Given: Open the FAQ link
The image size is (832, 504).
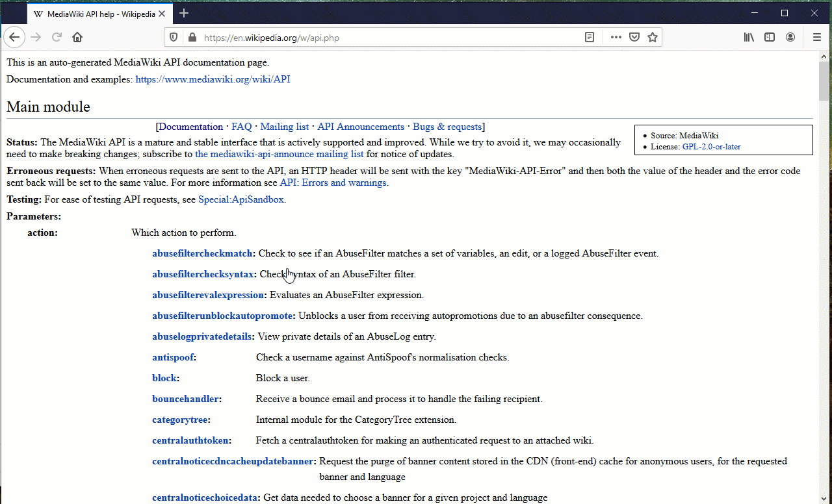Looking at the screenshot, I should 242,127.
